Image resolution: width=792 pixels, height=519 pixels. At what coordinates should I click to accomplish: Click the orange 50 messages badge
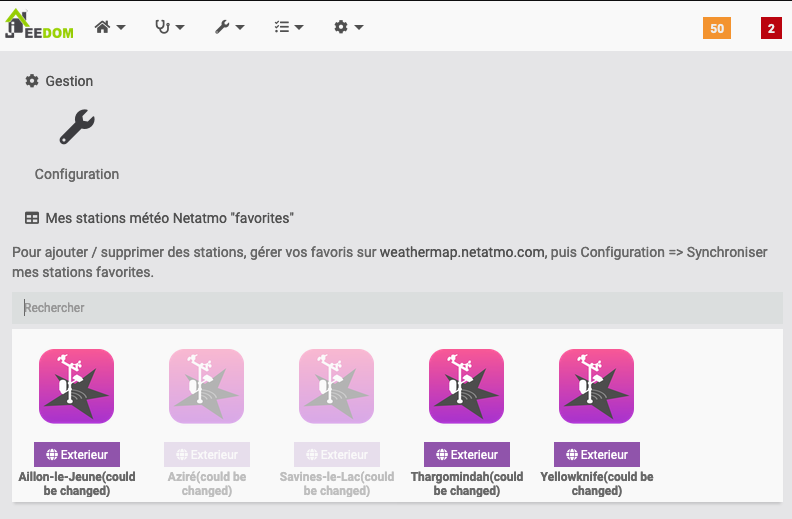point(717,28)
